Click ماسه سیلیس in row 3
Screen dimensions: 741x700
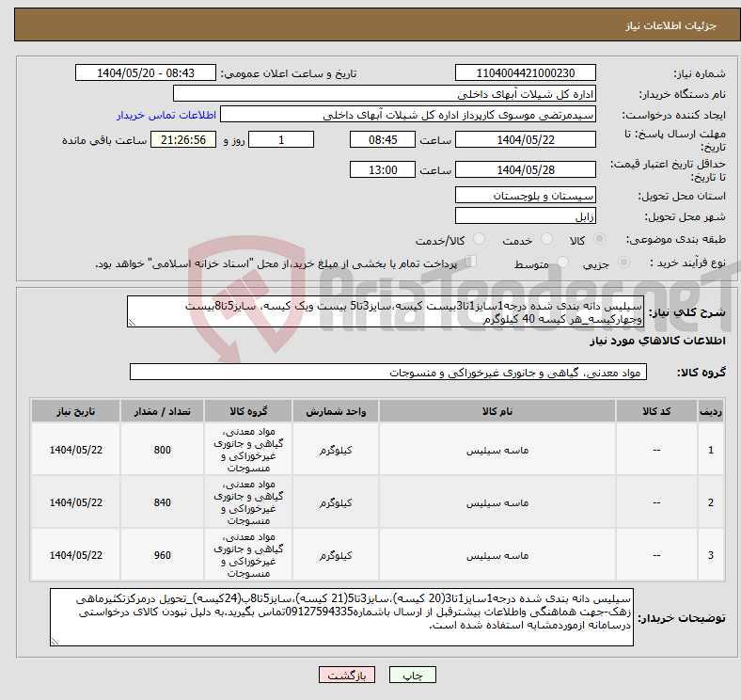pos(497,555)
